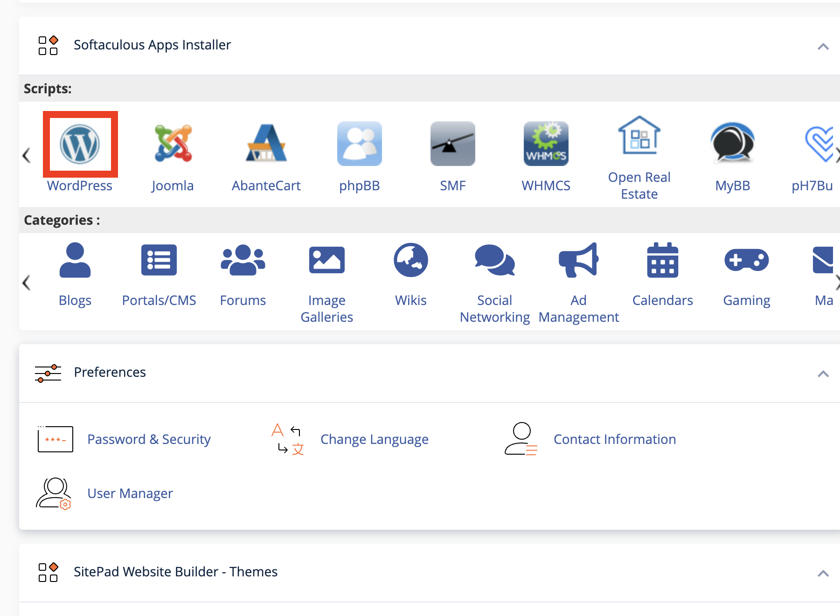Viewport: 840px width, 616px height.
Task: Open the Forums category link
Action: [x=243, y=300]
